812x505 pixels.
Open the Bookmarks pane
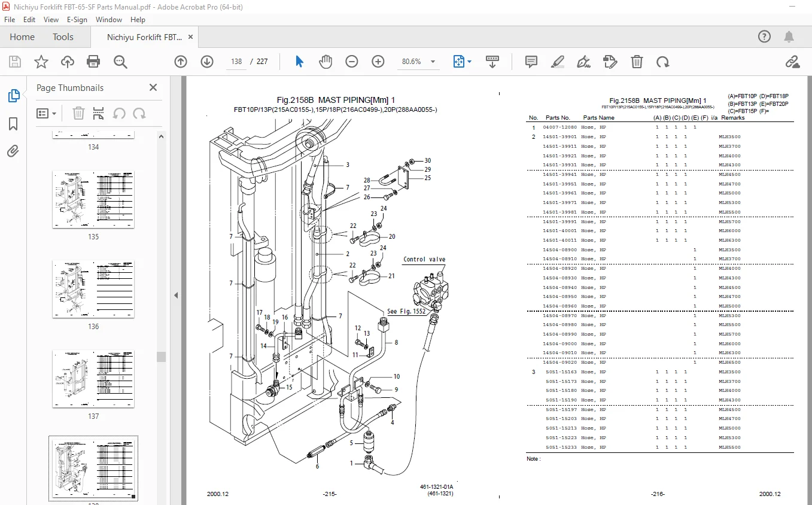[13, 124]
